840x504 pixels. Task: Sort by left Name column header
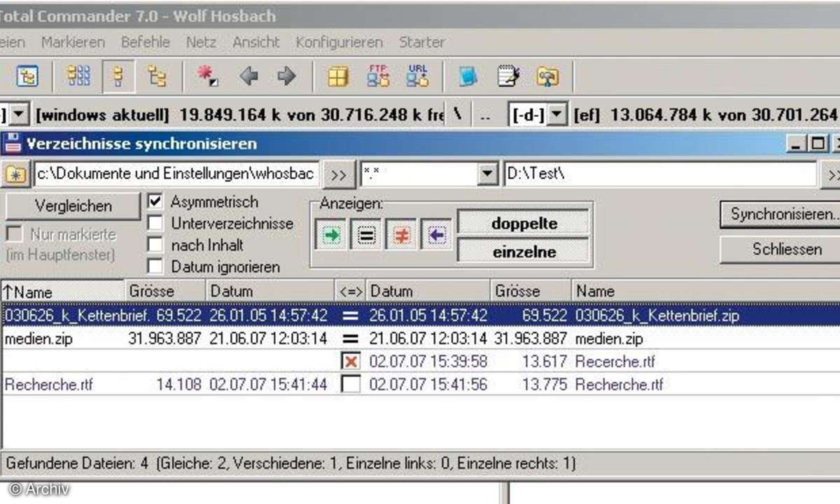(63, 291)
